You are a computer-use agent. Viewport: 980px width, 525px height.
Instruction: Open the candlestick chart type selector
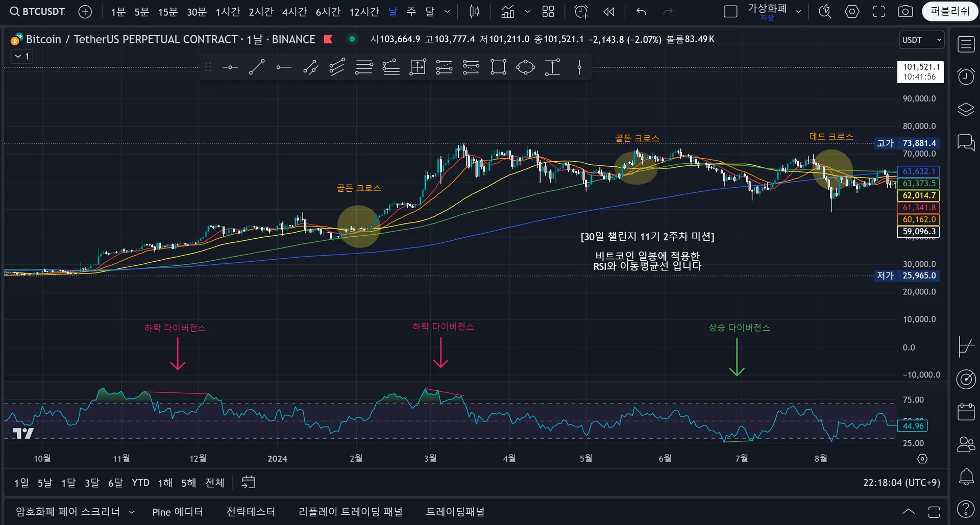pos(474,11)
